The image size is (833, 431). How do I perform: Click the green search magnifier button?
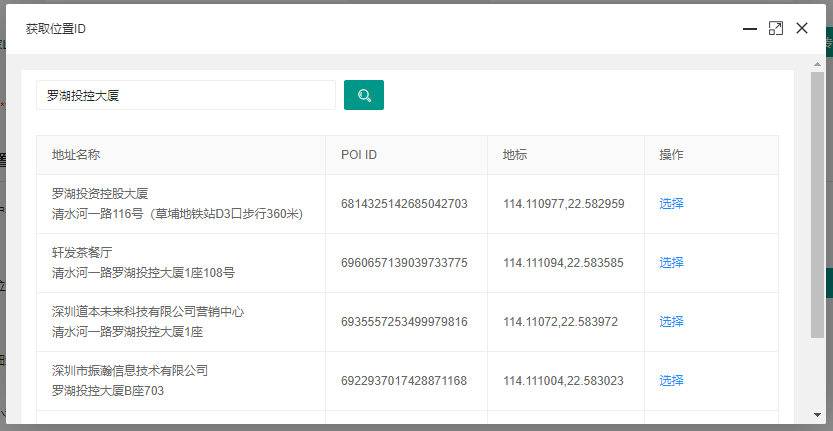[364, 95]
